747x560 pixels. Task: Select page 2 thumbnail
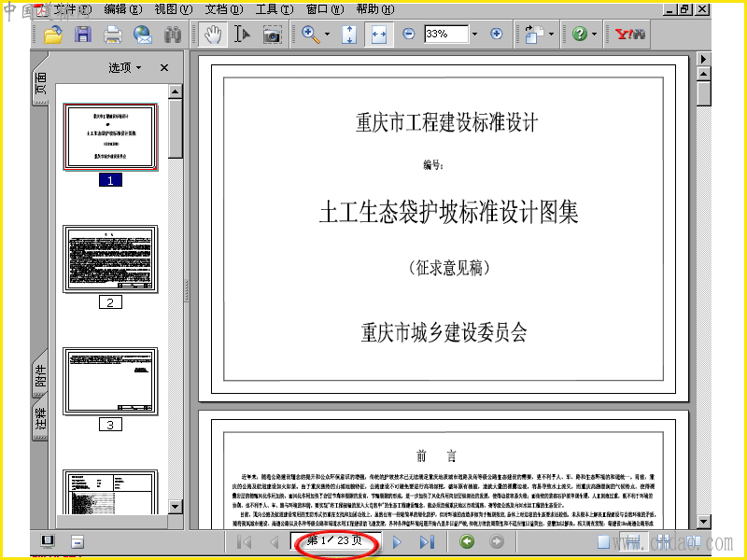pyautogui.click(x=110, y=259)
